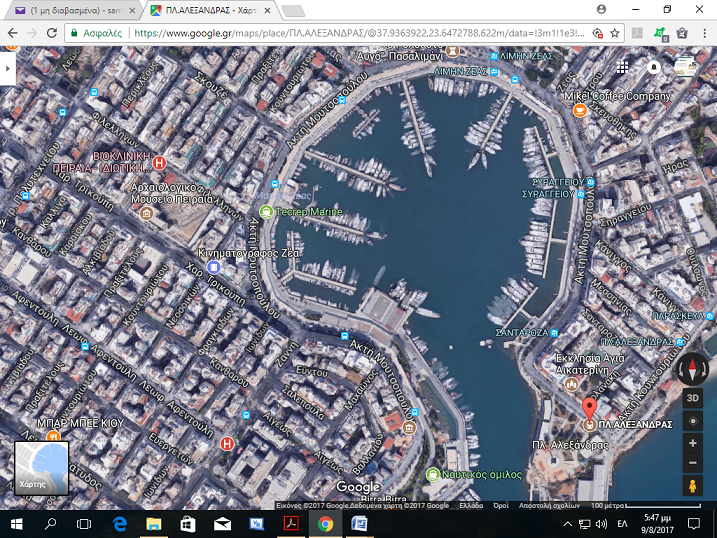717x538 pixels.
Task: Select the Ναυτικός όμιλος green marker
Action: tap(433, 474)
